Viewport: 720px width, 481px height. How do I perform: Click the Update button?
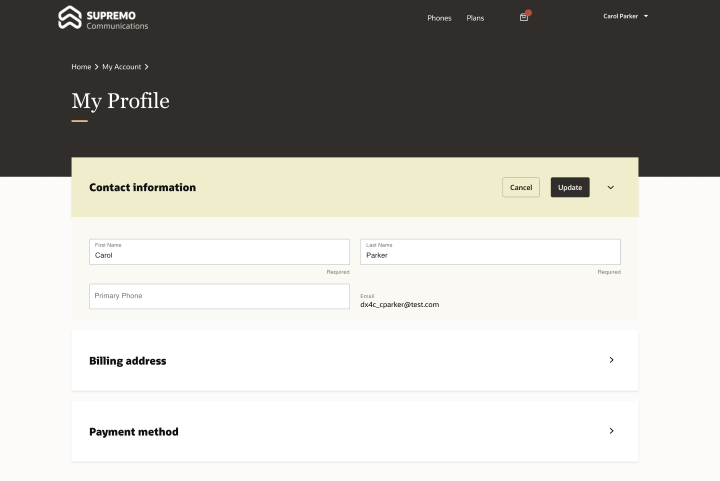coord(570,187)
